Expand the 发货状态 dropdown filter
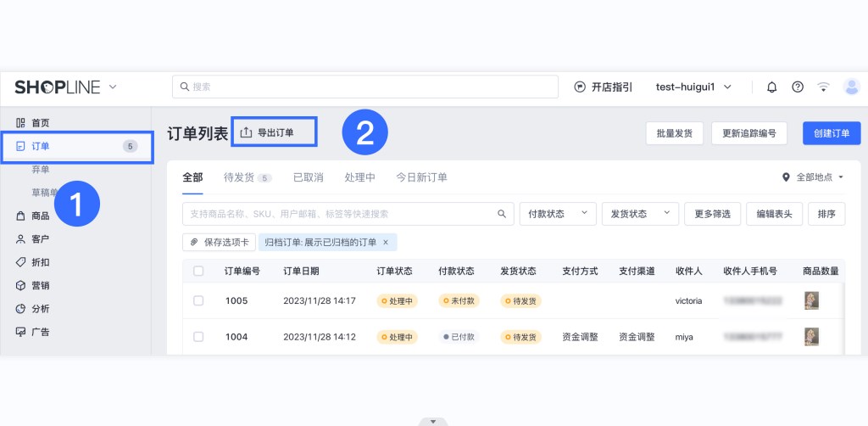This screenshot has width=868, height=426. (640, 214)
